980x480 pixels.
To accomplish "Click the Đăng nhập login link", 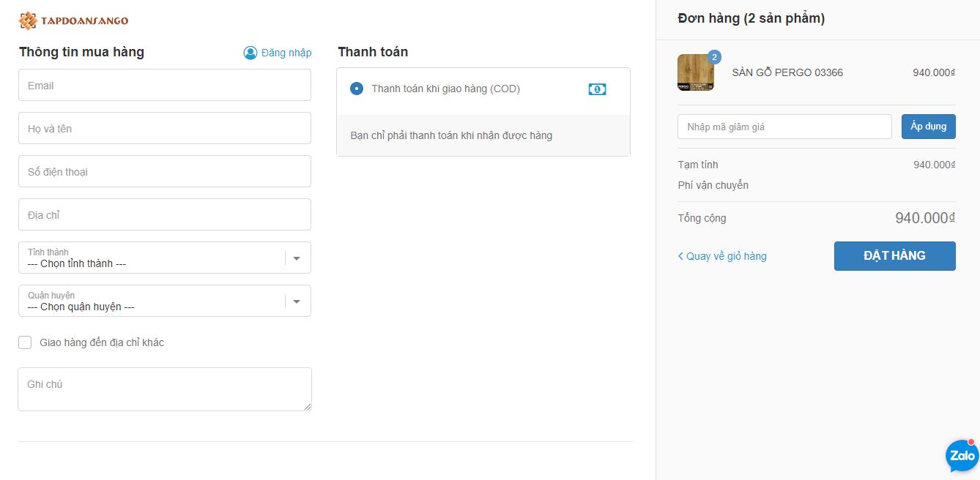I will (286, 53).
